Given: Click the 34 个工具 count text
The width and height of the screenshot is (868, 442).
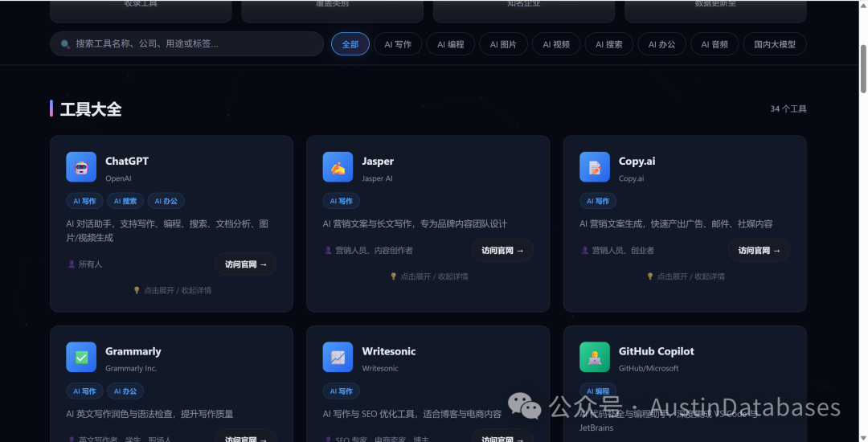Looking at the screenshot, I should tap(788, 109).
